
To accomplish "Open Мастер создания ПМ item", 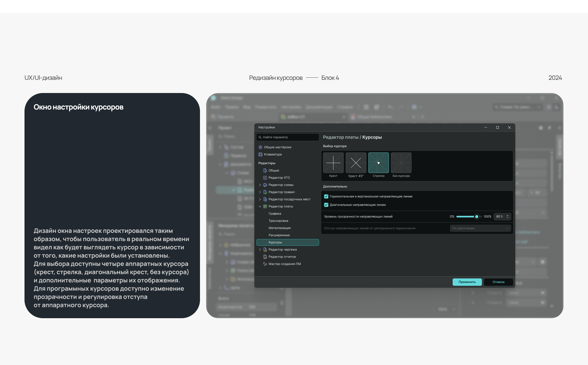I will 284,264.
